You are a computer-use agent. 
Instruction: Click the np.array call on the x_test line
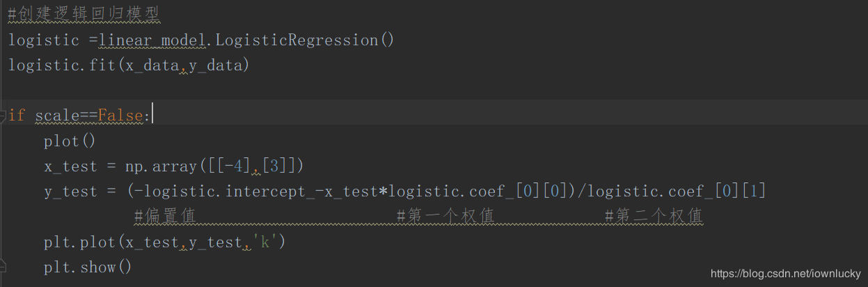pyautogui.click(x=161, y=166)
